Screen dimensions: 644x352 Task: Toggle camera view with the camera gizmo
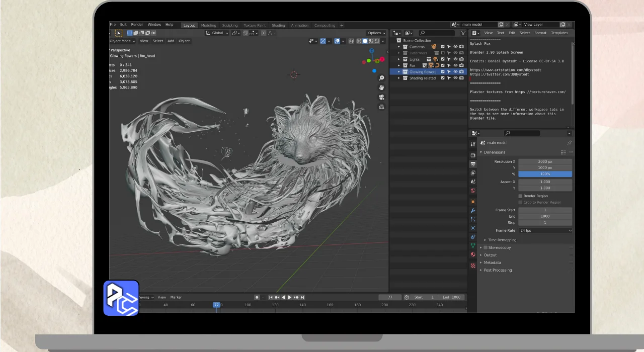(x=382, y=97)
